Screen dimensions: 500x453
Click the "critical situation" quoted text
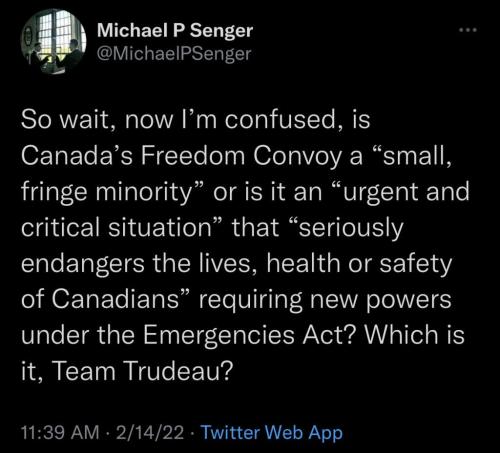pyautogui.click(x=121, y=227)
